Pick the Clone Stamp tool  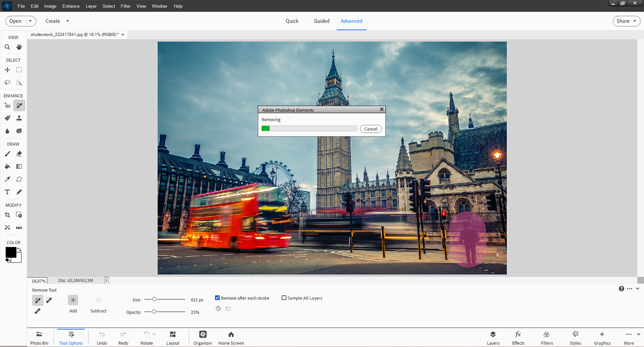19,118
